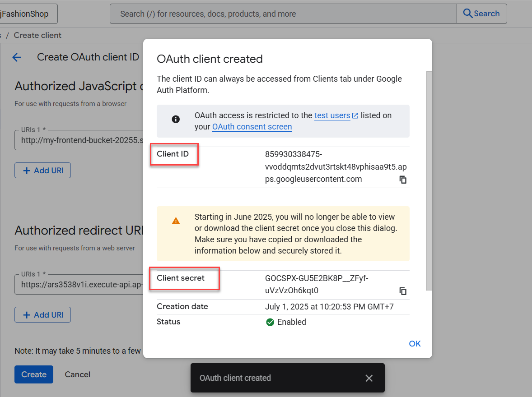Copy the Client ID to clipboard
Image resolution: width=532 pixels, height=397 pixels.
403,180
